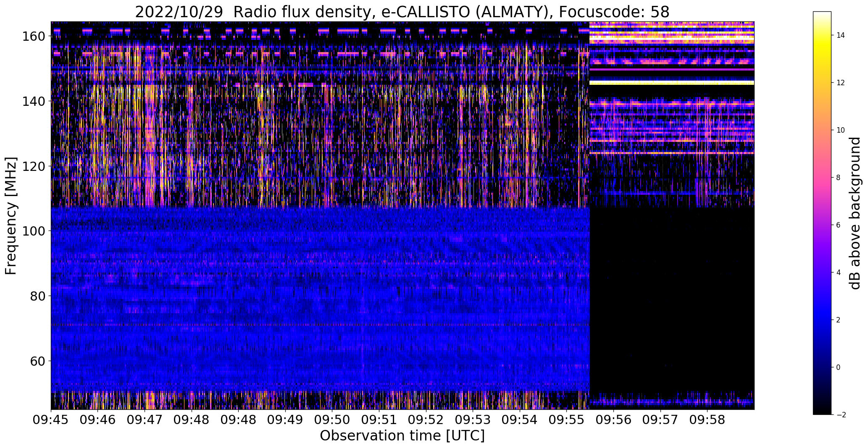Click the colorbar tick value 8
Image resolution: width=868 pixels, height=448 pixels.
click(839, 178)
